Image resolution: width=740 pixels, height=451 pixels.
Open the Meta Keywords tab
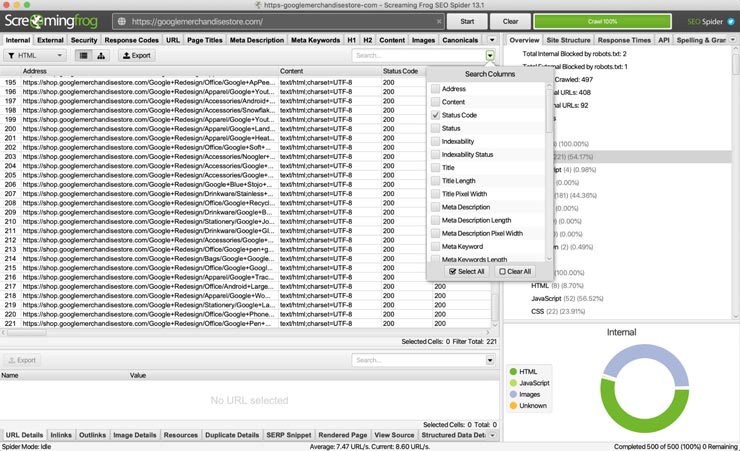coord(315,40)
